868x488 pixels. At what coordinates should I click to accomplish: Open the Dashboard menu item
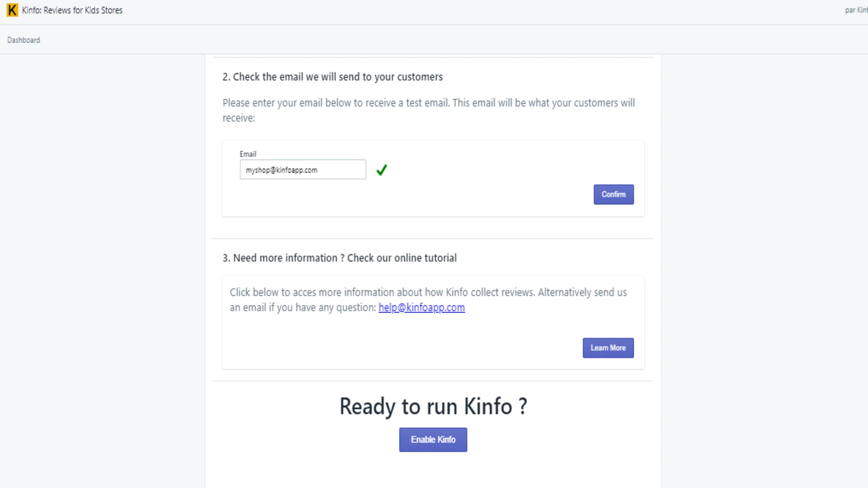click(23, 40)
